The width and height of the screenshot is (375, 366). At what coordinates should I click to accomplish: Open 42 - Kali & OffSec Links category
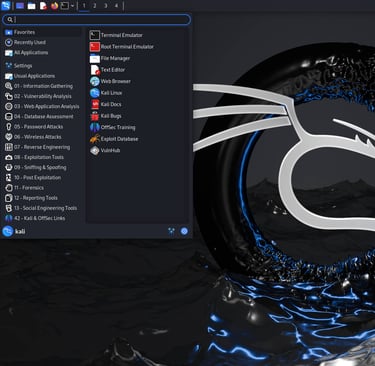[x=43, y=218]
